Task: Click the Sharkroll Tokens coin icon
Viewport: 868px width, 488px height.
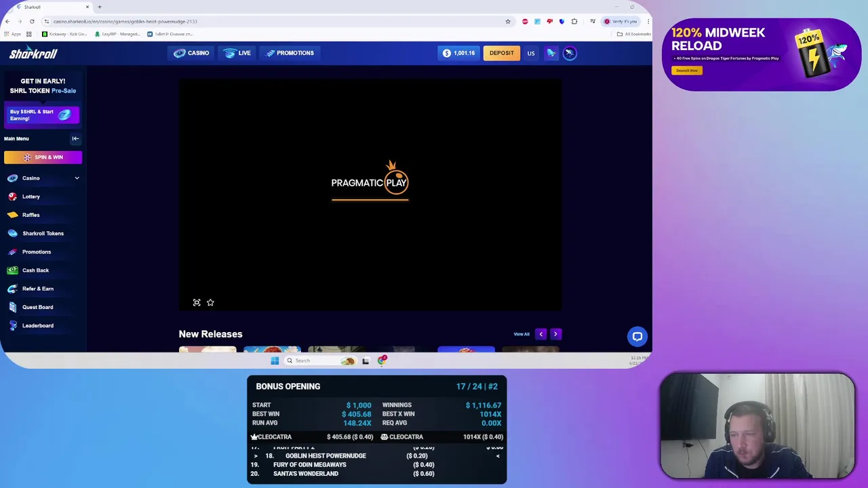Action: click(12, 233)
